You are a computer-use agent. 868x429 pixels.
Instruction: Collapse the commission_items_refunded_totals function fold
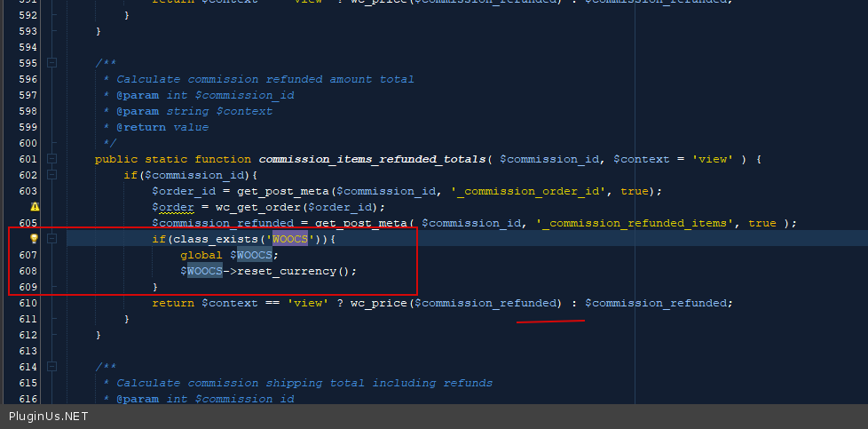coord(51,159)
